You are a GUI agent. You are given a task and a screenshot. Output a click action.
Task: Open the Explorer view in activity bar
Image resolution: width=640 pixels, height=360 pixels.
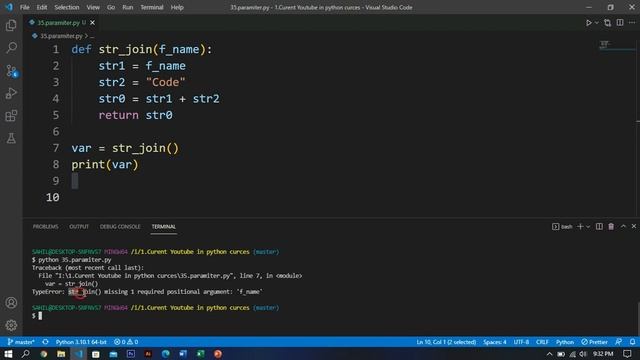coord(11,26)
